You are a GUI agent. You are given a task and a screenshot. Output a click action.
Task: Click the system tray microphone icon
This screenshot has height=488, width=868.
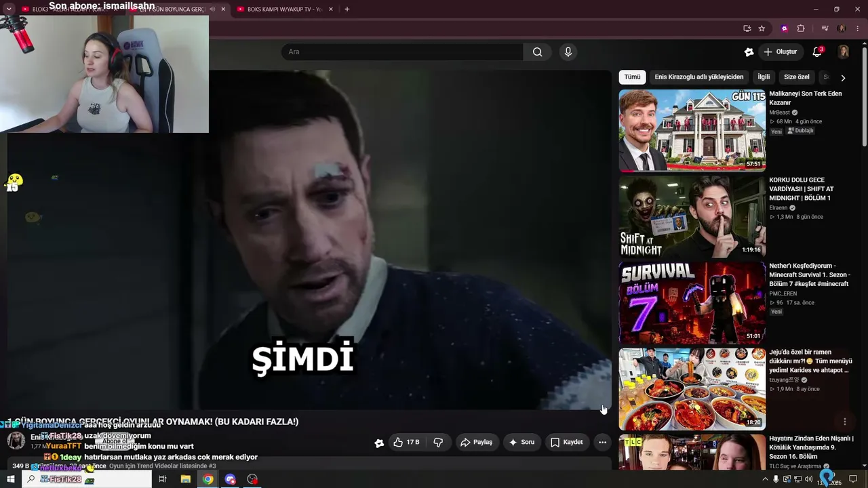click(776, 479)
